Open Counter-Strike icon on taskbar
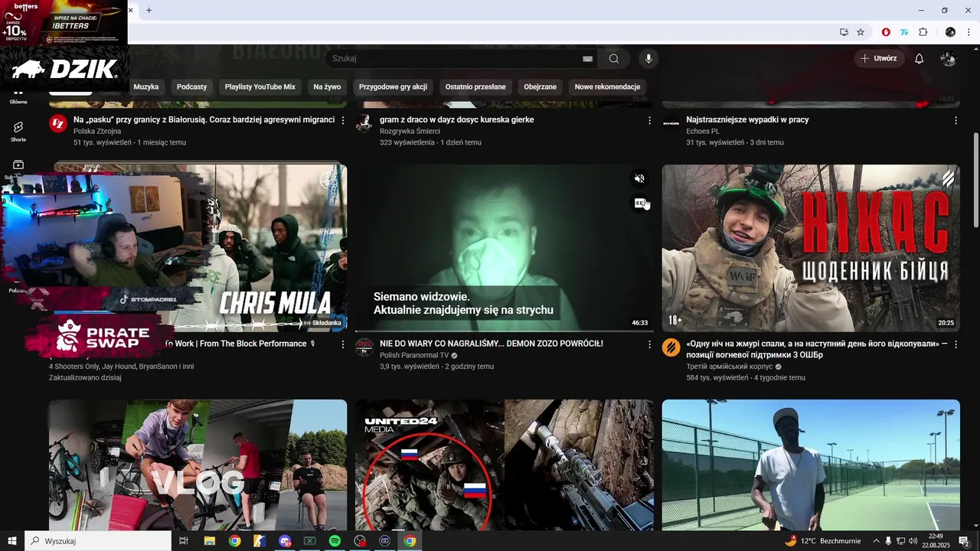The width and height of the screenshot is (980, 551). [260, 541]
